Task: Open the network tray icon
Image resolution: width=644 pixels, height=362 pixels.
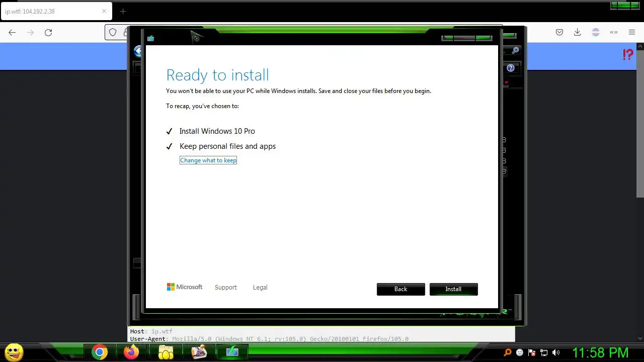Action: [x=544, y=352]
